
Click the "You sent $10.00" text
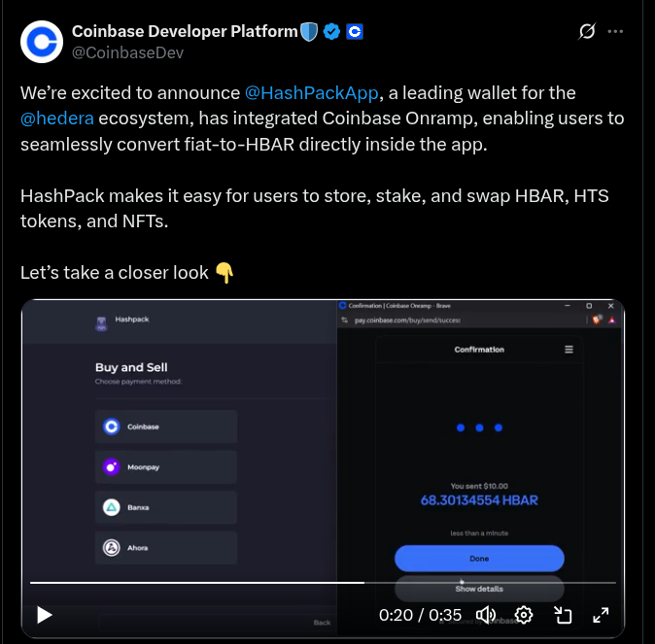[479, 486]
